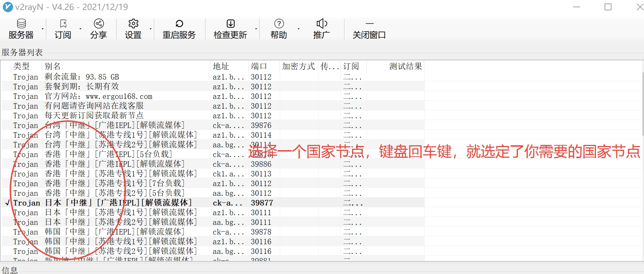Sort by the 地址 column header
Screen dimensions: 644x274
tap(229, 66)
